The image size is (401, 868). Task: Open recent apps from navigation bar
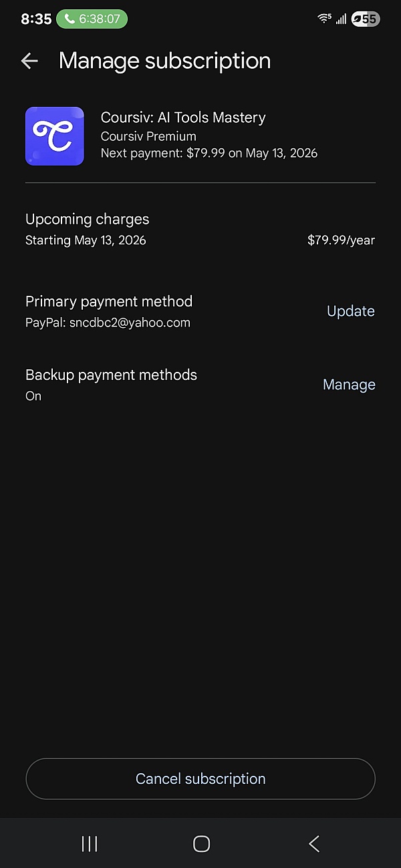(x=89, y=843)
